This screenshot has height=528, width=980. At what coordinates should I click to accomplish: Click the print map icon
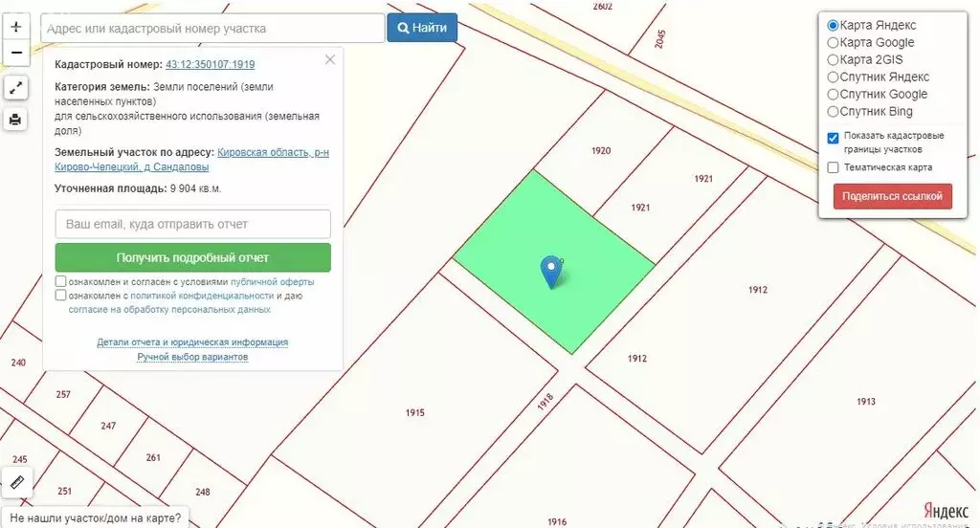pyautogui.click(x=15, y=120)
